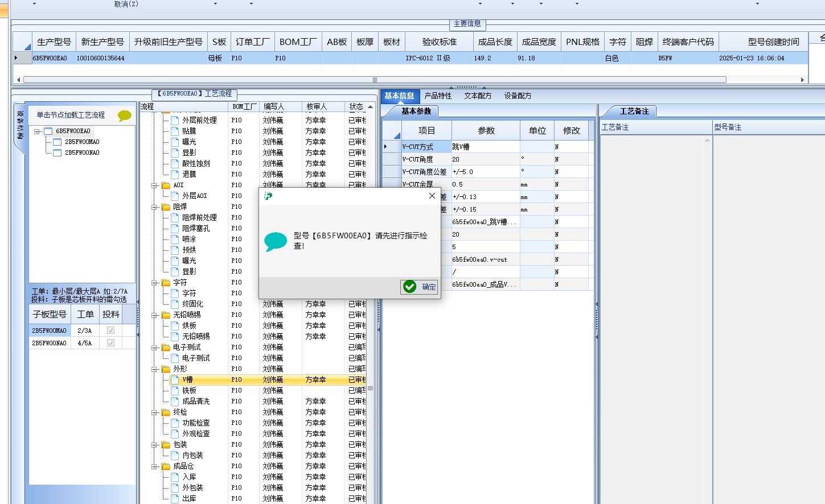Click the document icon next to 铣板
The height and width of the screenshot is (504, 825).
(175, 390)
